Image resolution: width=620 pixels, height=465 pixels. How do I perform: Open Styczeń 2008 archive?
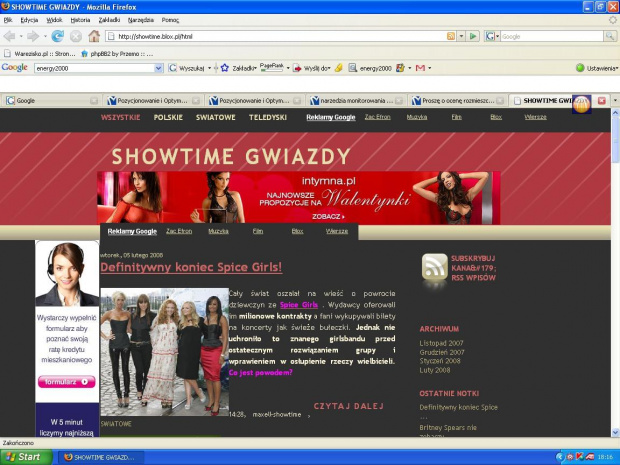click(440, 361)
